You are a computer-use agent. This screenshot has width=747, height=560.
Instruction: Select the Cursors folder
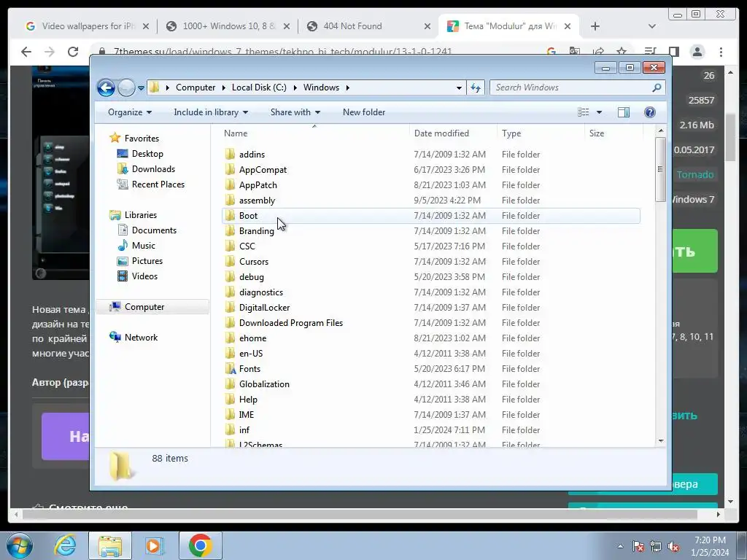pos(253,262)
